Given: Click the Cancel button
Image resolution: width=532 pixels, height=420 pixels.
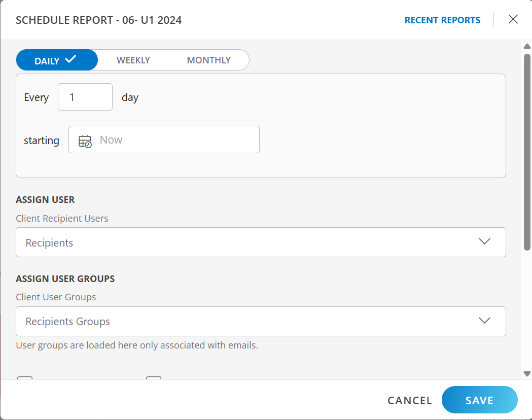Looking at the screenshot, I should (410, 401).
